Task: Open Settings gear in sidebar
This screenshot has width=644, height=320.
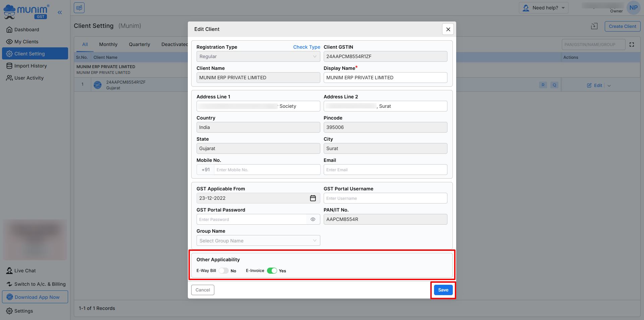Action: click(x=9, y=311)
